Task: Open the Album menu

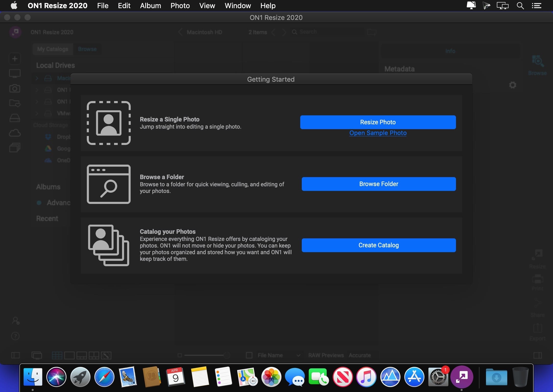Action: [x=150, y=6]
